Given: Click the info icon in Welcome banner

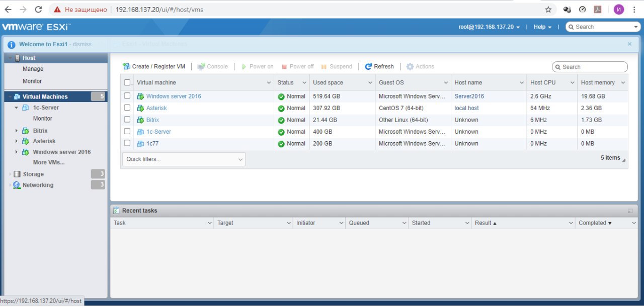Looking at the screenshot, I should (12, 44).
